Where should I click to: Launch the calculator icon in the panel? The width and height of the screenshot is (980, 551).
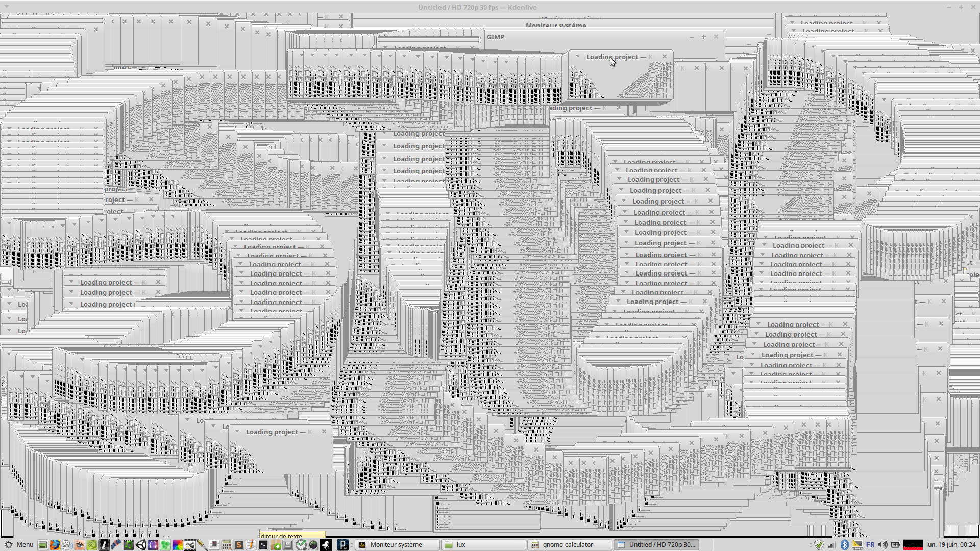pyautogui.click(x=226, y=545)
